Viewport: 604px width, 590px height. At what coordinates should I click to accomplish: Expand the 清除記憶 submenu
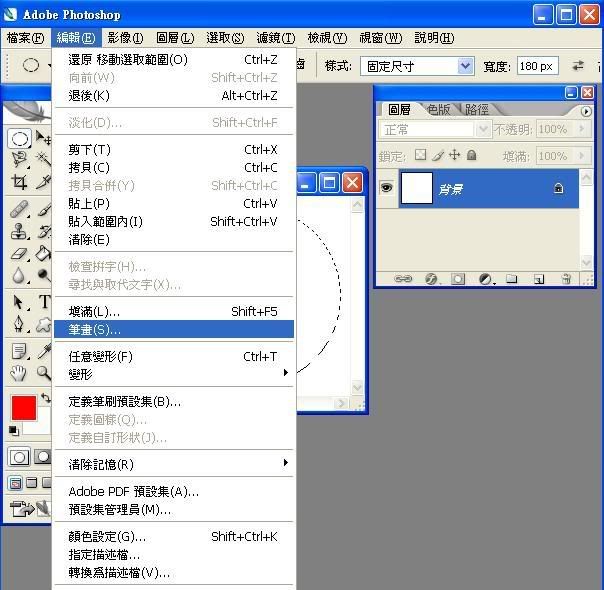[174, 464]
